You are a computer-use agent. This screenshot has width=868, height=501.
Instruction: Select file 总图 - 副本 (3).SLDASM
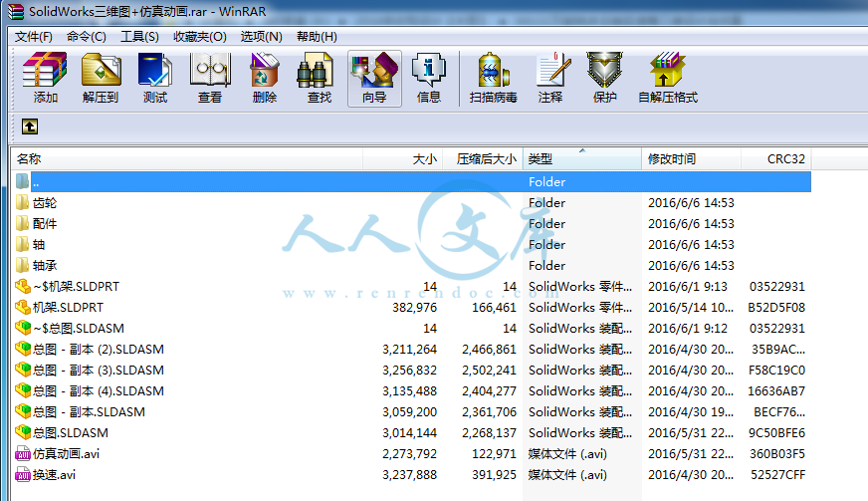(98, 371)
